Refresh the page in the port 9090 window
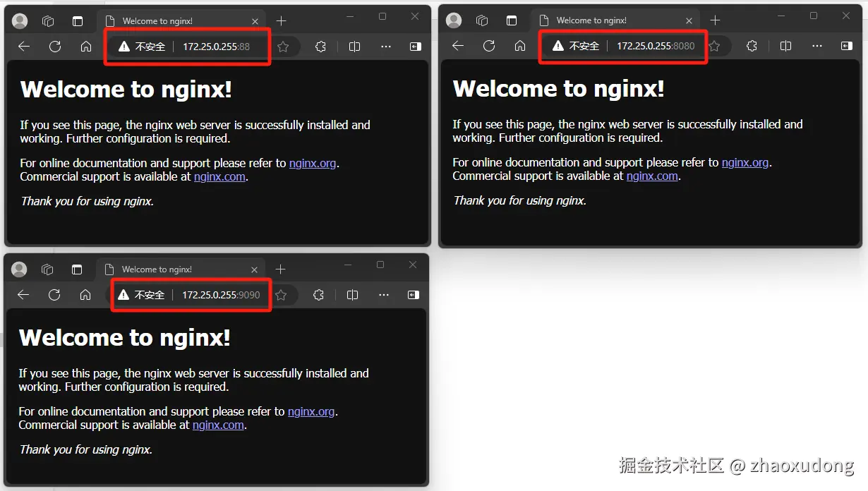 (x=54, y=295)
